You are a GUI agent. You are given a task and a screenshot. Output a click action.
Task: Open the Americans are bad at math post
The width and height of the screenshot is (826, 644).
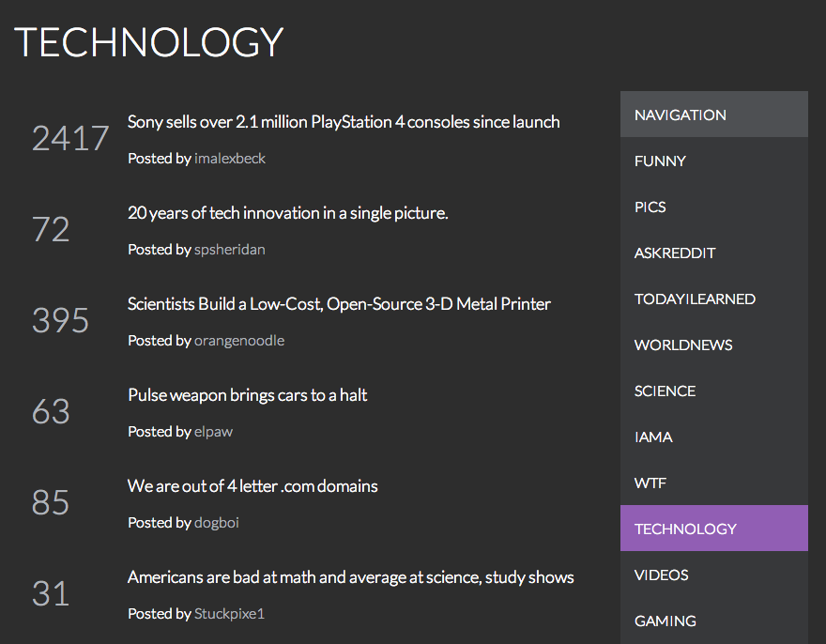(350, 577)
